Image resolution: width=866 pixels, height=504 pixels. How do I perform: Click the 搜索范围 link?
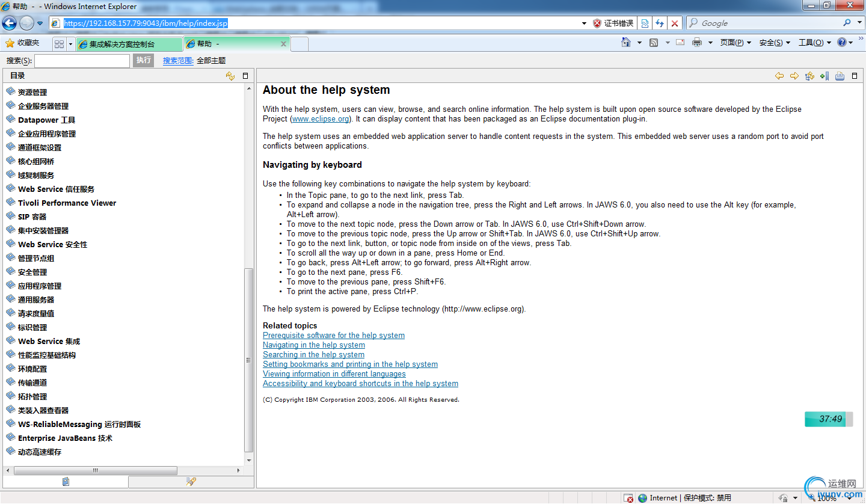pyautogui.click(x=178, y=61)
